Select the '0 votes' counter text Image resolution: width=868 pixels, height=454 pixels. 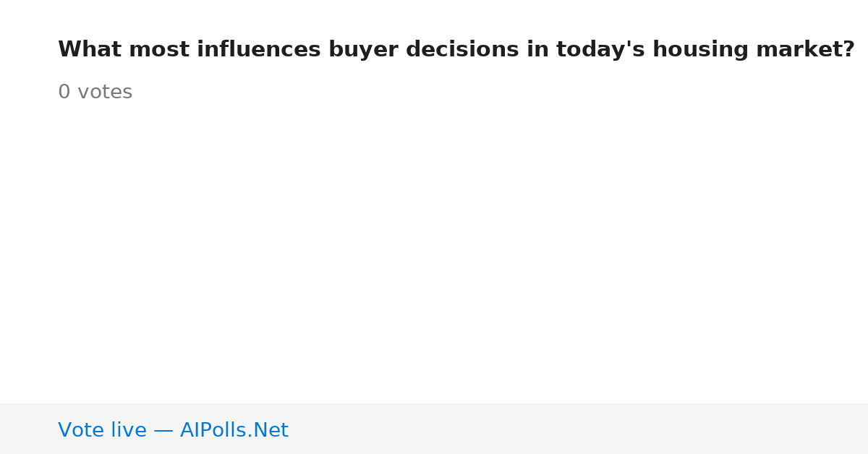pyautogui.click(x=95, y=93)
